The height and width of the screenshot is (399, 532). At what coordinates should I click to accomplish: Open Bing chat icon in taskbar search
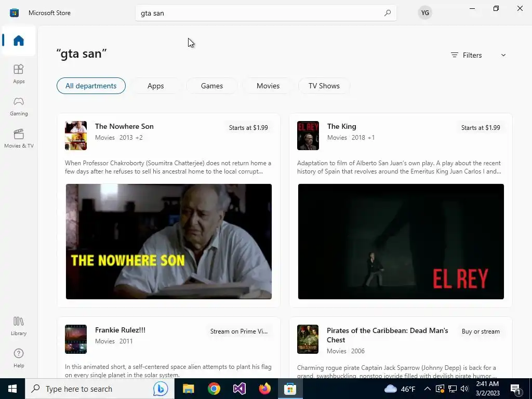pos(161,389)
